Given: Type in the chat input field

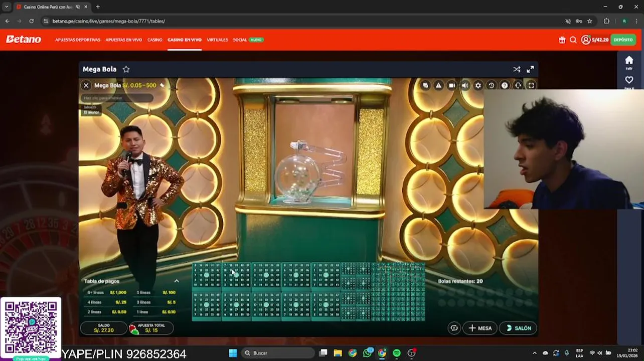Looking at the screenshot, I should pyautogui.click(x=117, y=98).
